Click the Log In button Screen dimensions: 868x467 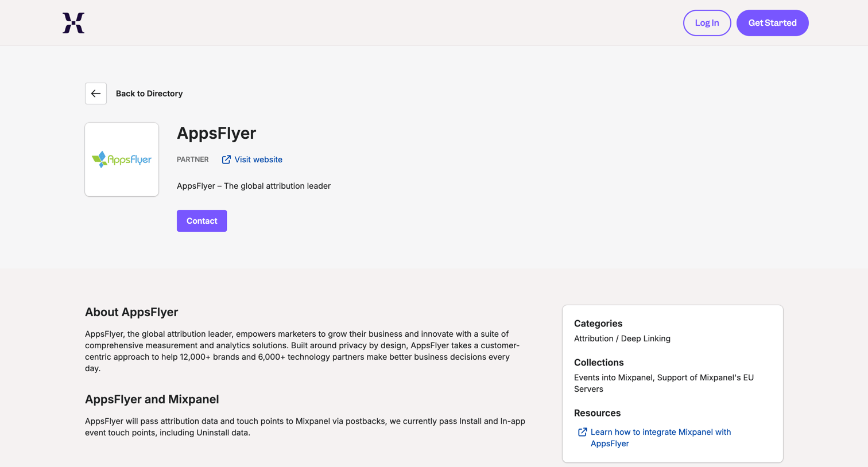click(707, 23)
